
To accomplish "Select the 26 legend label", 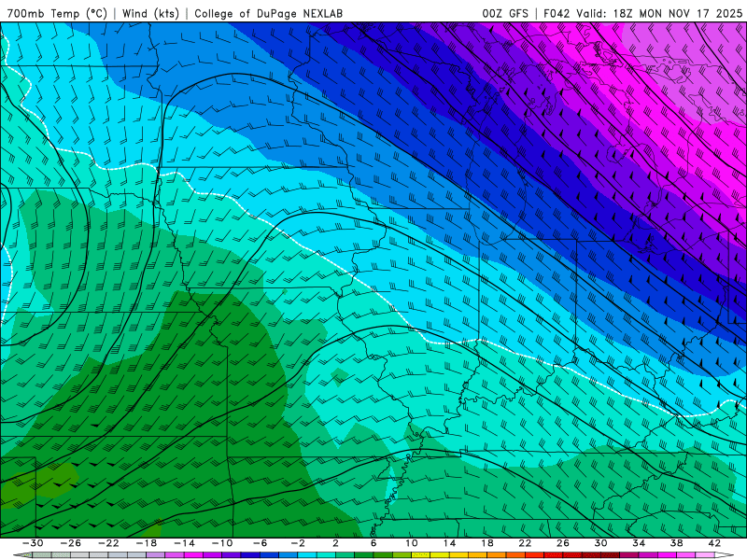I will [563, 543].
